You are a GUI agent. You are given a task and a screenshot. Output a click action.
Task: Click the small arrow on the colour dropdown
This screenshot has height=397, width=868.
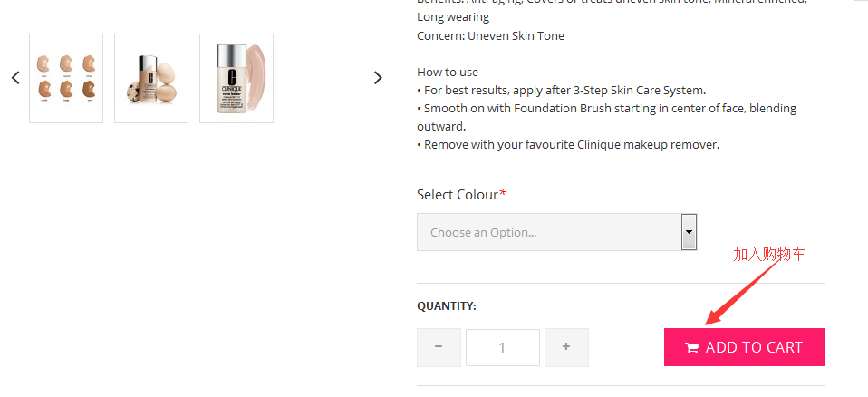(x=689, y=232)
